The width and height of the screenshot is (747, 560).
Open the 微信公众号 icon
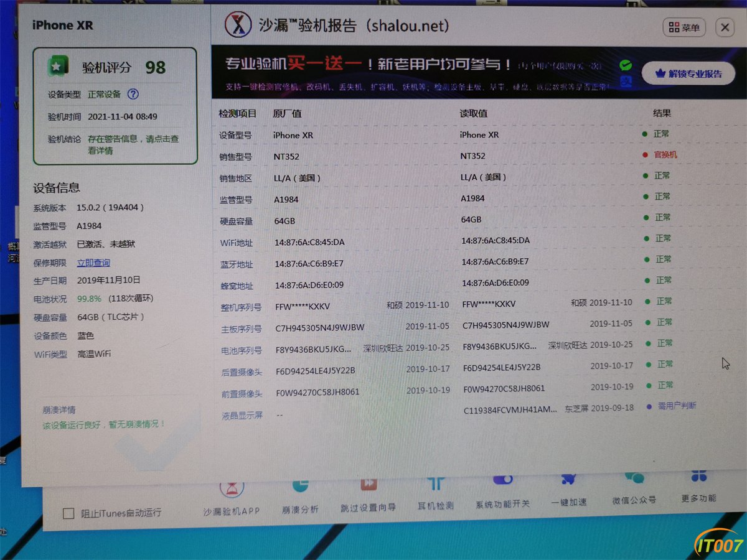pos(634,488)
